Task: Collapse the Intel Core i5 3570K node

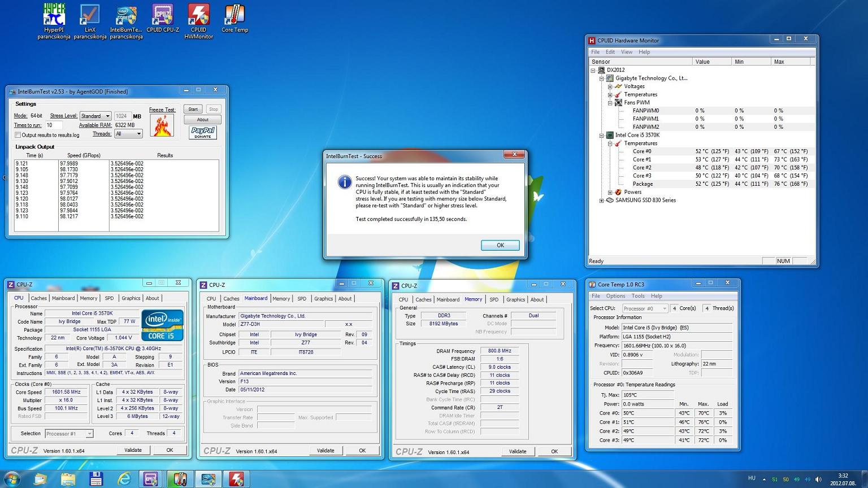Action: tap(601, 135)
